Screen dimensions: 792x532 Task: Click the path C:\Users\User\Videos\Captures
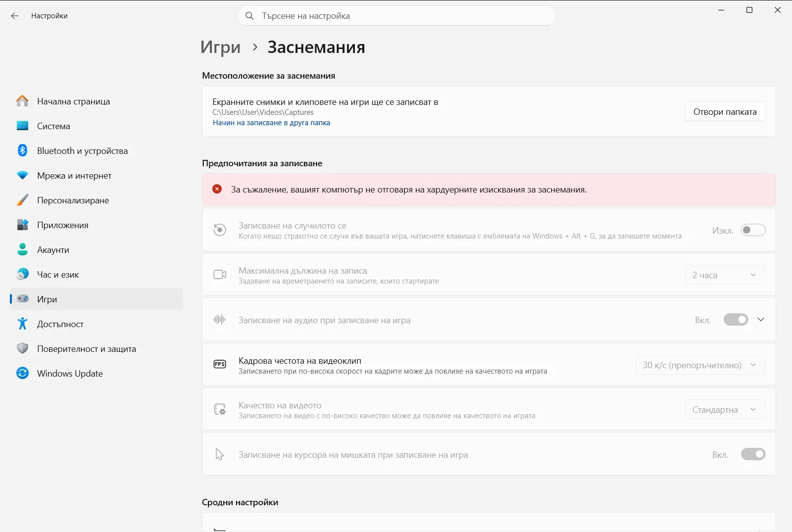[x=263, y=112]
